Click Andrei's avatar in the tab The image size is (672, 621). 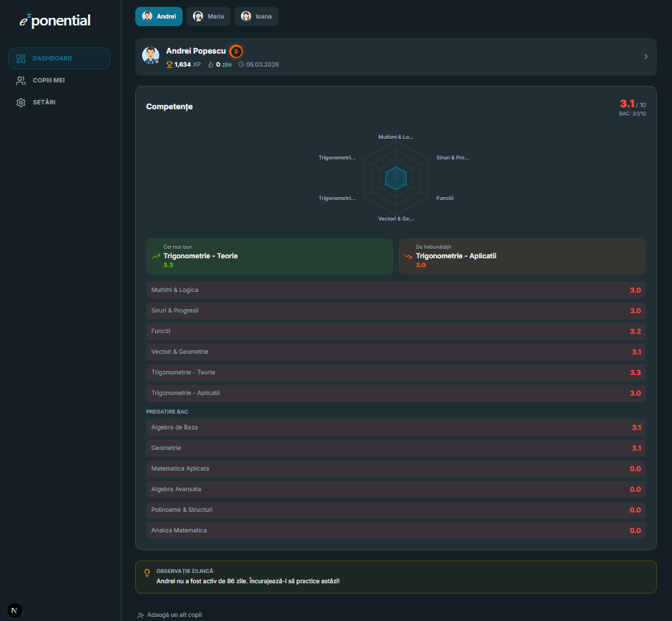click(x=148, y=16)
